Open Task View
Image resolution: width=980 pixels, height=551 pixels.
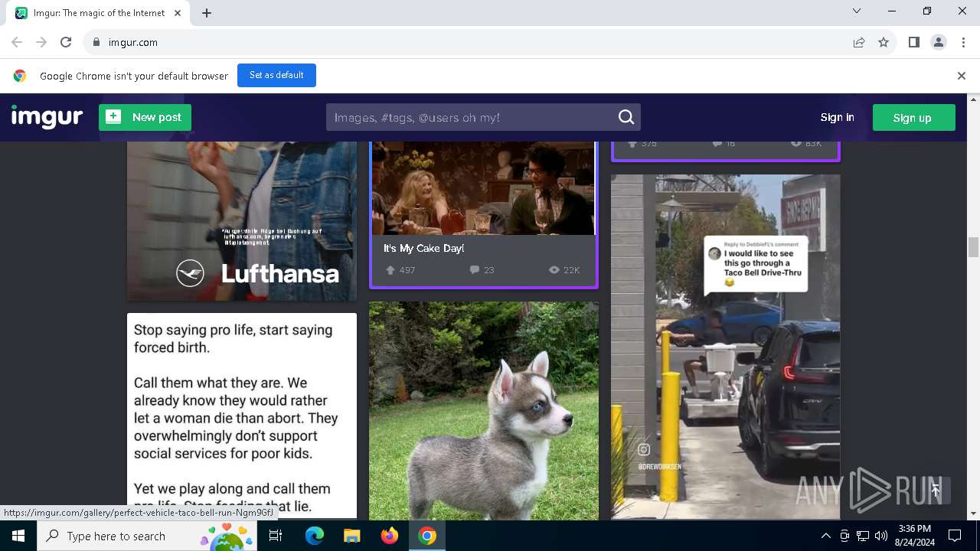(x=276, y=536)
